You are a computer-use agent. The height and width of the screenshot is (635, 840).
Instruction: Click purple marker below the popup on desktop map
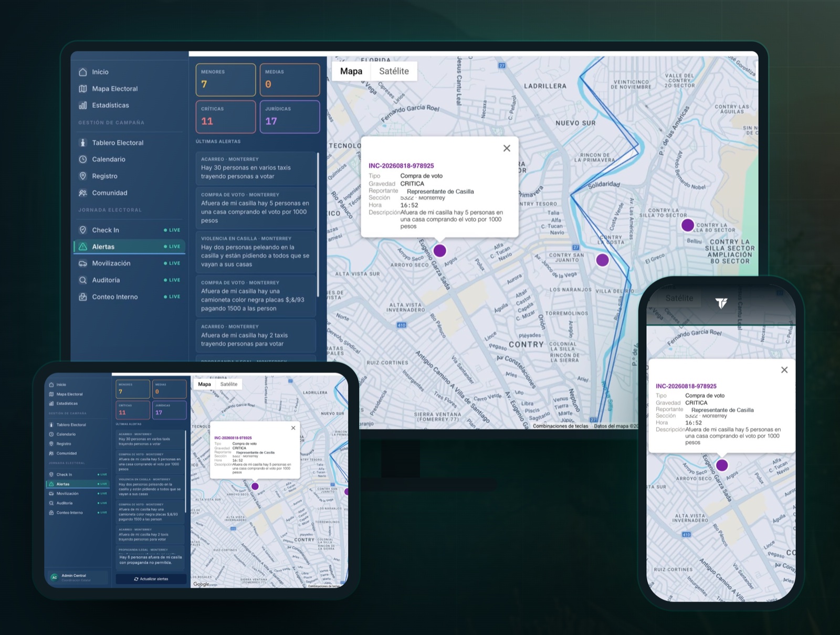440,250
